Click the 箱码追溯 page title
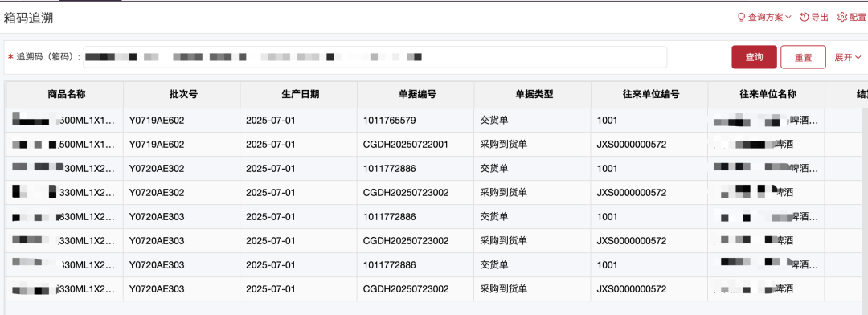 [x=28, y=18]
